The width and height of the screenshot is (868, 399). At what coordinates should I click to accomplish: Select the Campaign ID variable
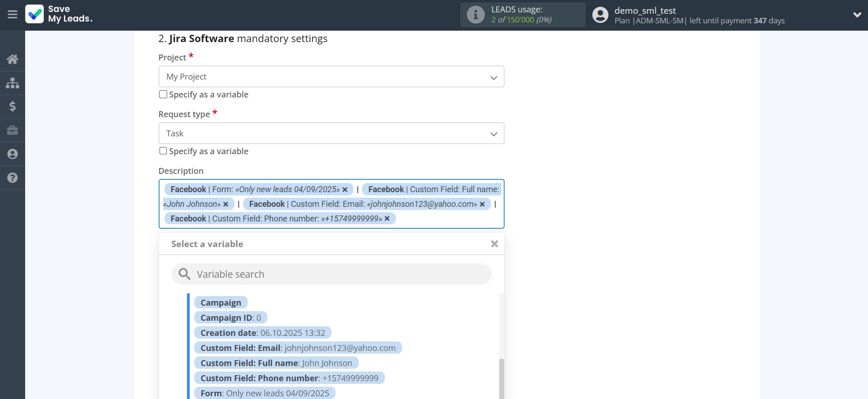coord(230,318)
